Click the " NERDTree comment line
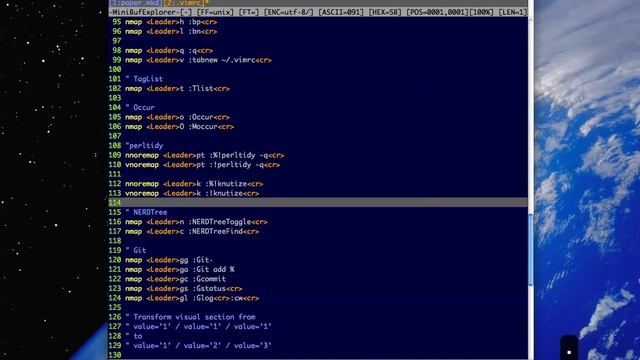This screenshot has height=360, width=640. (146, 212)
